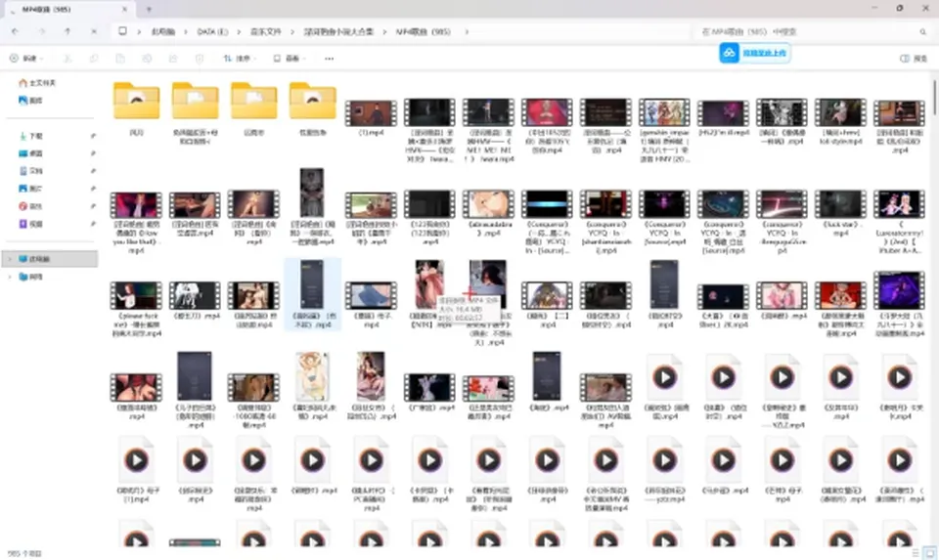The height and width of the screenshot is (560, 939).
Task: Open Gallery in the sidebar
Action: coord(31,101)
